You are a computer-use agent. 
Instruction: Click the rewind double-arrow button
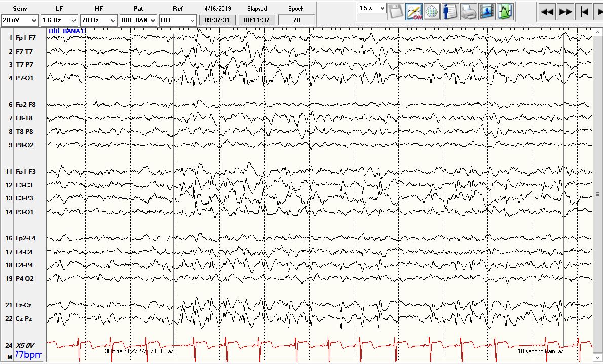[547, 12]
